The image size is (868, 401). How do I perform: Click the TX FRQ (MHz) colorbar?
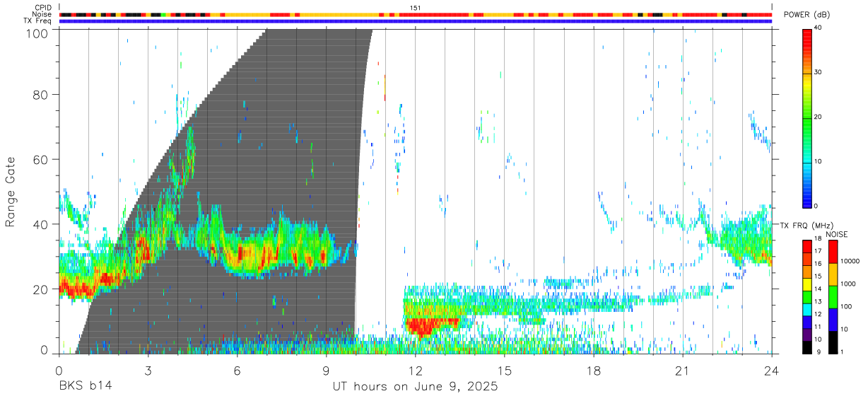[807, 296]
